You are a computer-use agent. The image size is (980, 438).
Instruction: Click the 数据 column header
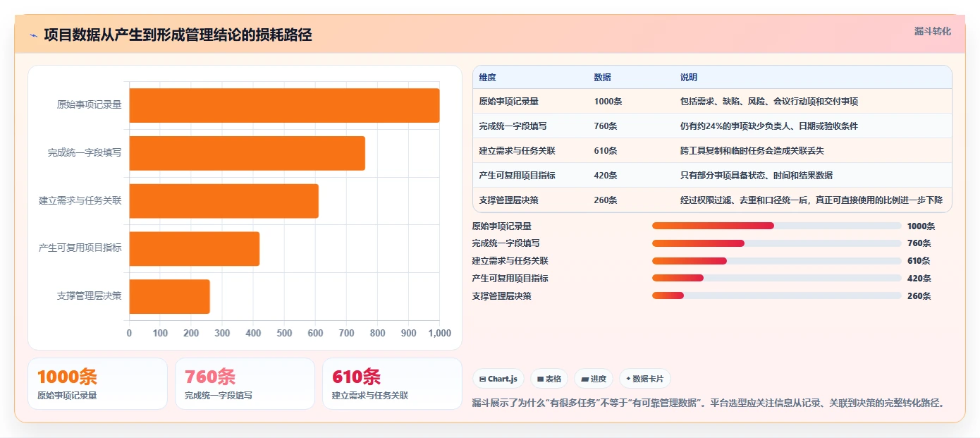pyautogui.click(x=602, y=78)
